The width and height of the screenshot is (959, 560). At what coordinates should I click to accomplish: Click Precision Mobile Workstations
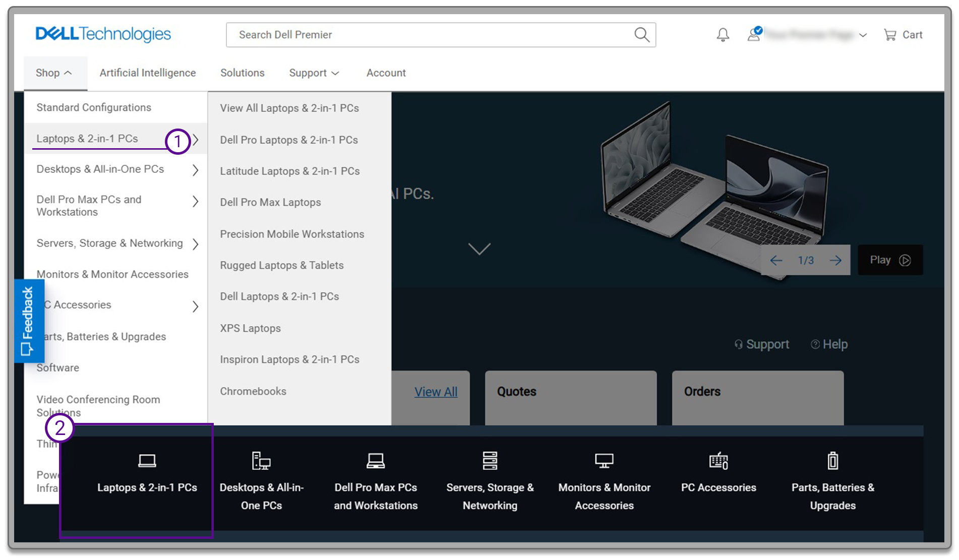292,234
